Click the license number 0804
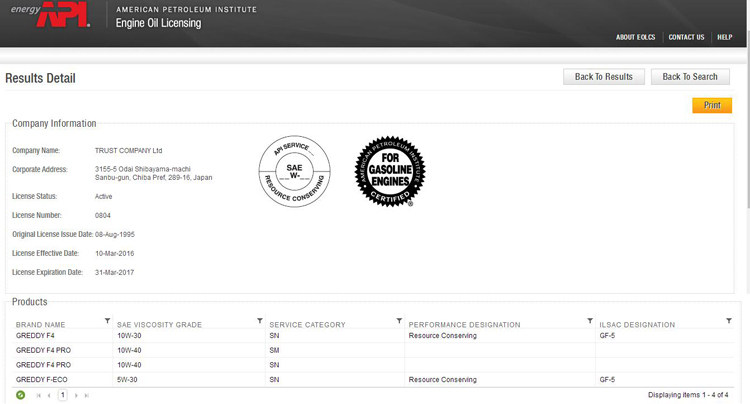The image size is (750, 404). (x=102, y=216)
